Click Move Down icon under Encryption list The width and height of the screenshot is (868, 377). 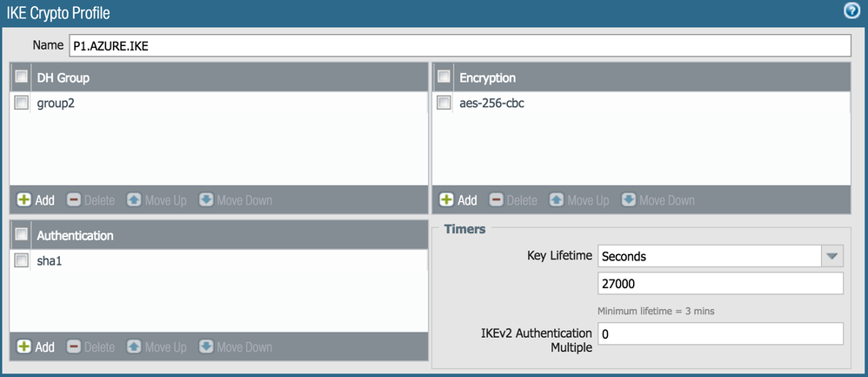(x=629, y=200)
